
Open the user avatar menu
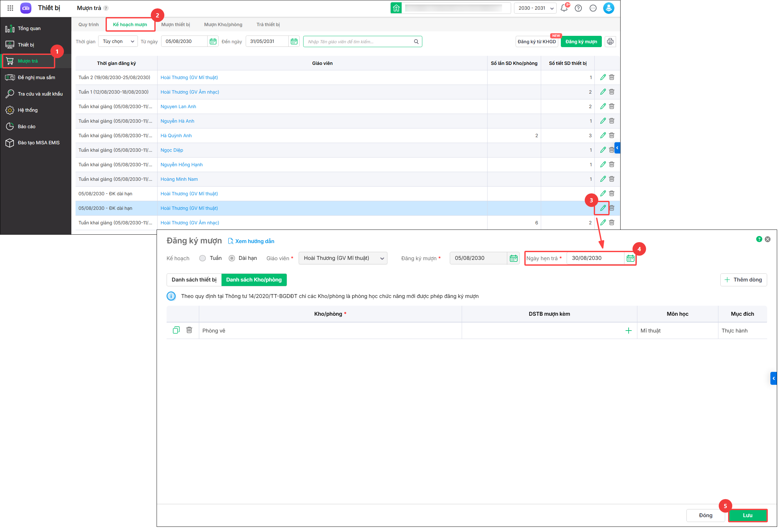click(x=608, y=8)
